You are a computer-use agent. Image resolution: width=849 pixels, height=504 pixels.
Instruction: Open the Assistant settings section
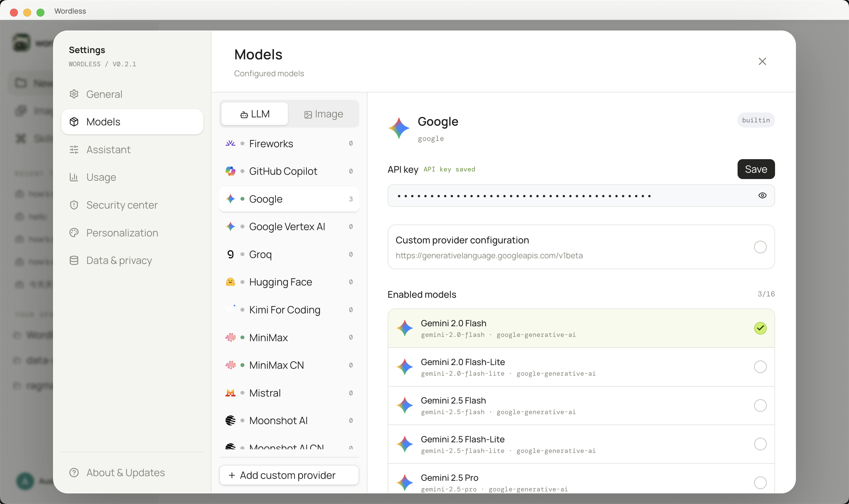tap(132, 150)
